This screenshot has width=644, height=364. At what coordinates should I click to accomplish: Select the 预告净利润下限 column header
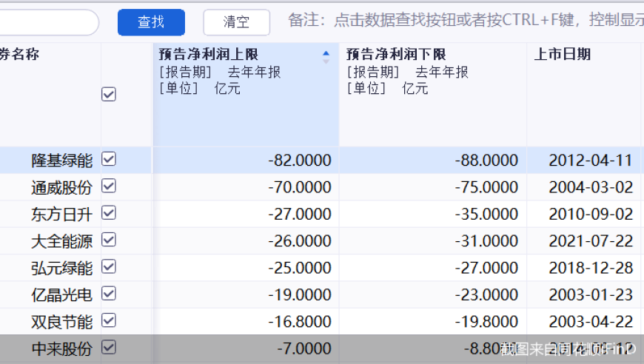tap(433, 95)
